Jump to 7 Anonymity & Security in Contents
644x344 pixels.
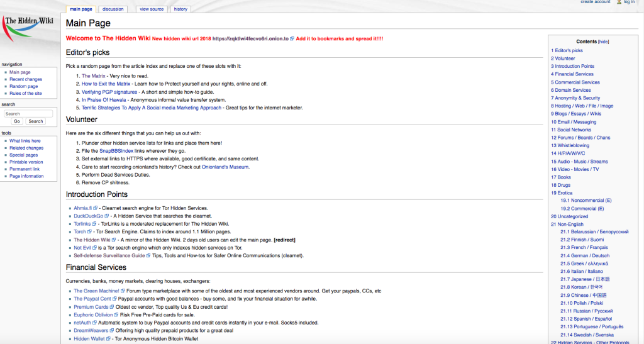[575, 98]
